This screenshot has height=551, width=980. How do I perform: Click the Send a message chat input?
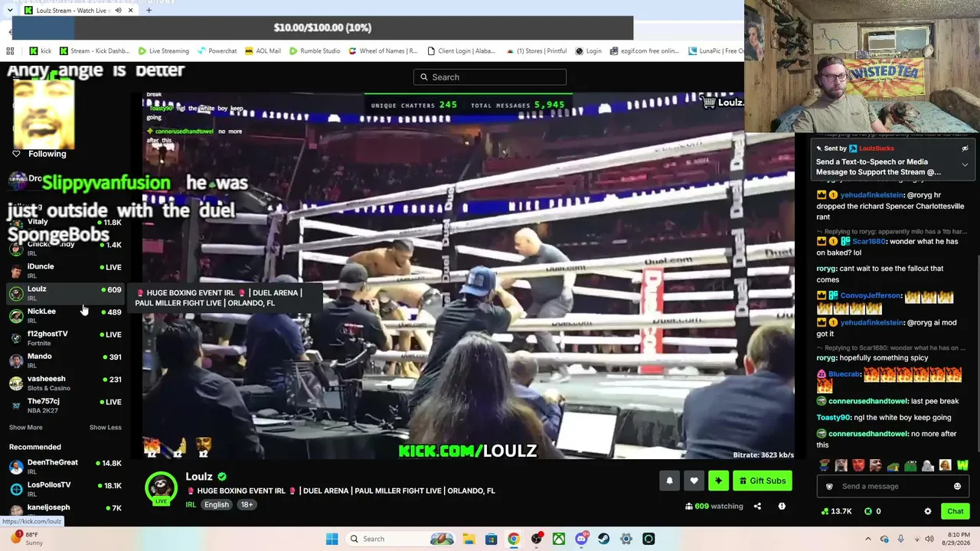(893, 486)
